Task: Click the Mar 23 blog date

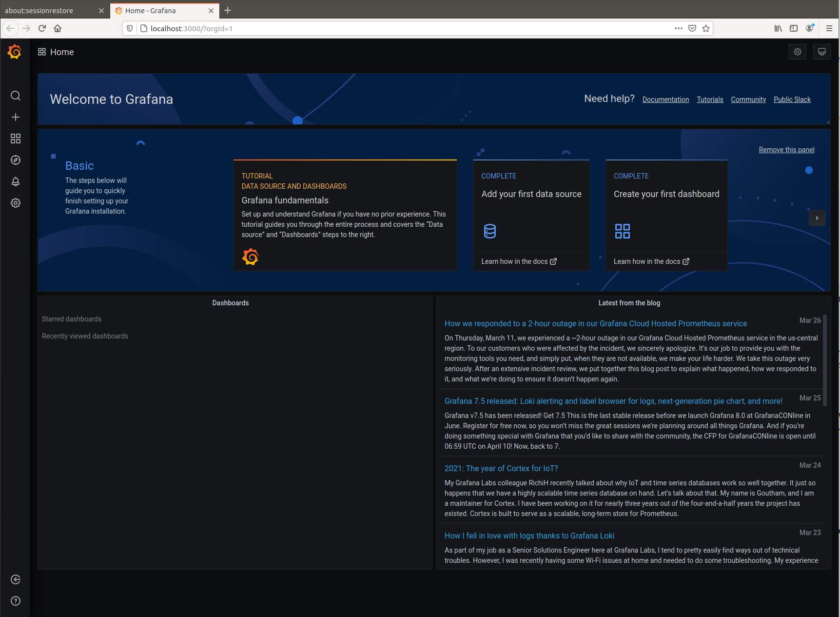Action: (810, 533)
